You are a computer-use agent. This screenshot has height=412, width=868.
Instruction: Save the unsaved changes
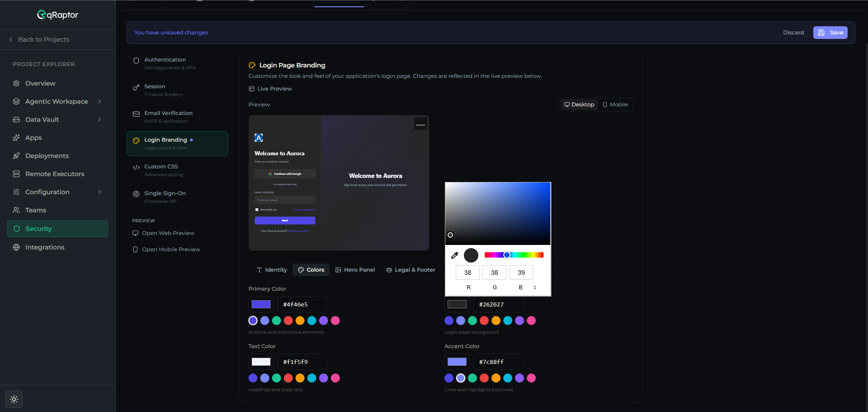[x=830, y=33]
